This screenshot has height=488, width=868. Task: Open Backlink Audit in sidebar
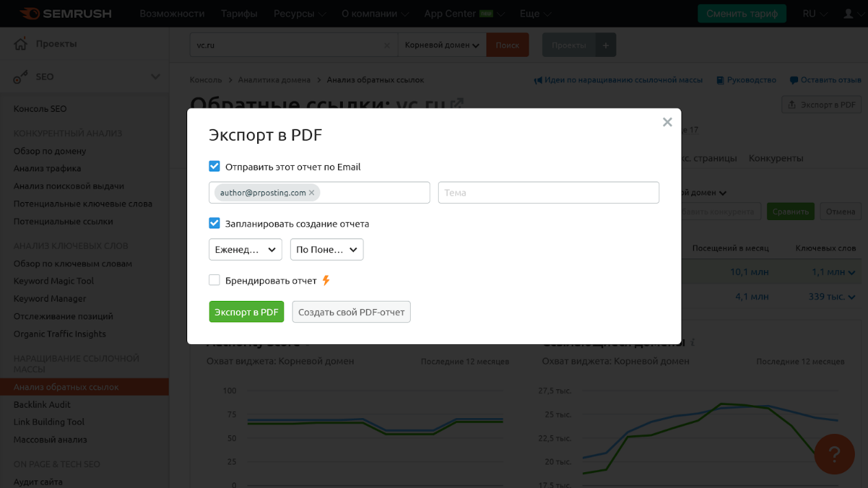click(42, 405)
